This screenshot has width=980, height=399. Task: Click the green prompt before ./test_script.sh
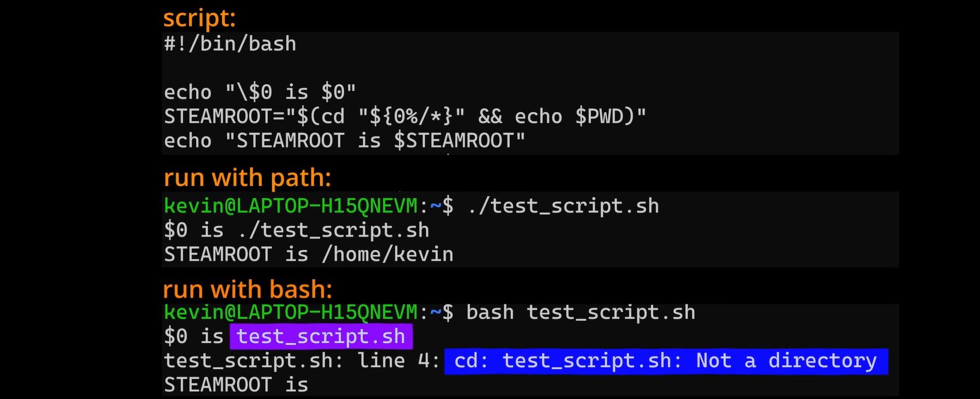291,206
